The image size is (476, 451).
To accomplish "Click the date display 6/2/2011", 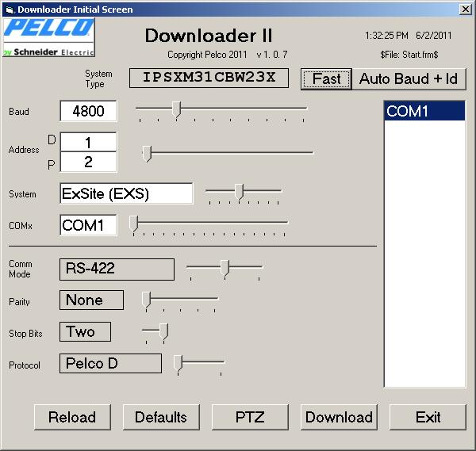I will (x=434, y=36).
